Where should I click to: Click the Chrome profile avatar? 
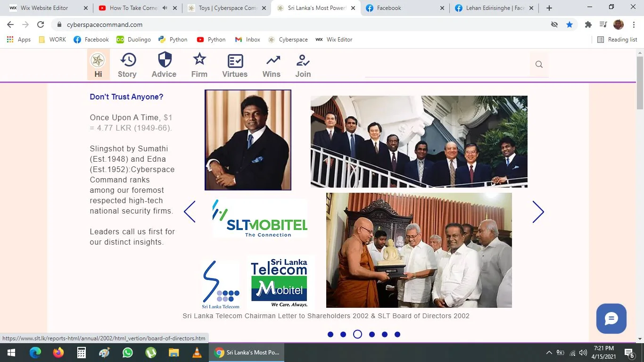click(x=619, y=25)
